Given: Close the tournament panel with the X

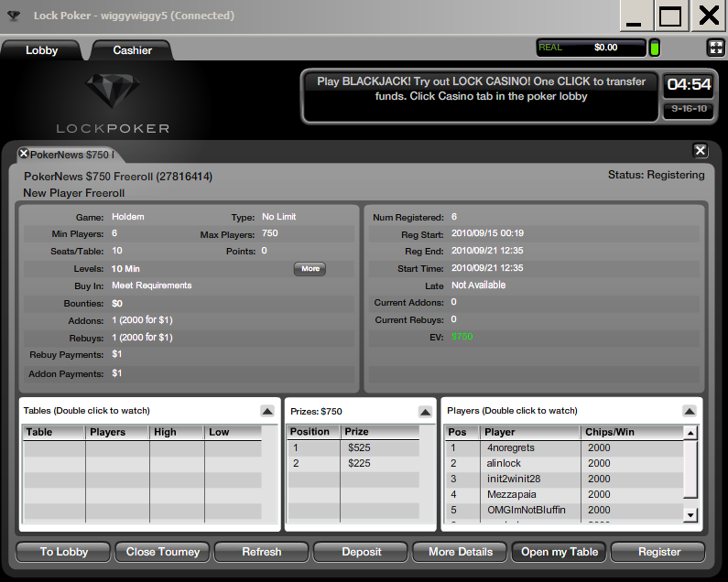Looking at the screenshot, I should 701,150.
